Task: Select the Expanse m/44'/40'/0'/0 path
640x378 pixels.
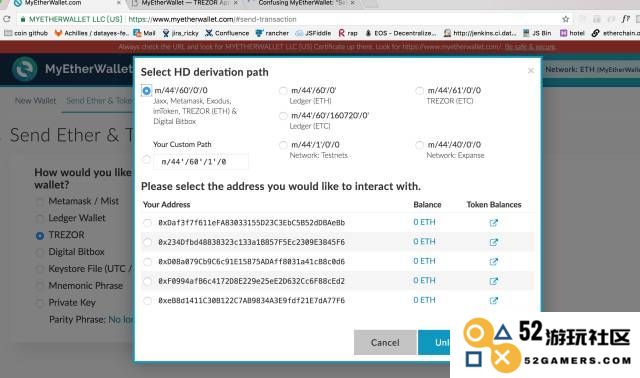Action: [419, 145]
